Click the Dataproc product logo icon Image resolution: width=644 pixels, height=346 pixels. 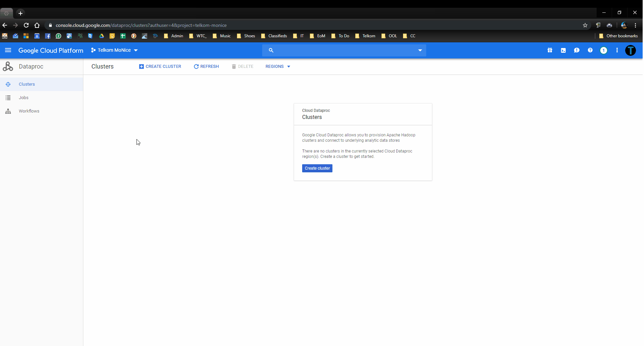[x=8, y=67]
